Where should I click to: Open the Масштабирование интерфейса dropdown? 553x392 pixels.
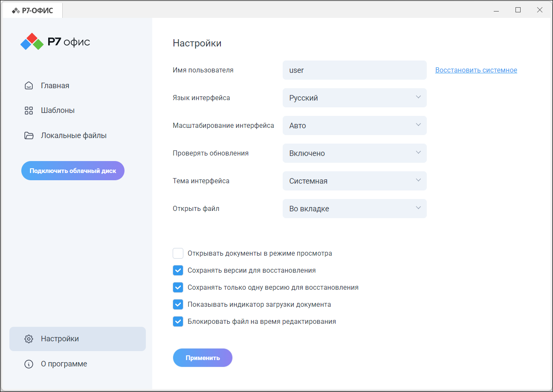[355, 126]
